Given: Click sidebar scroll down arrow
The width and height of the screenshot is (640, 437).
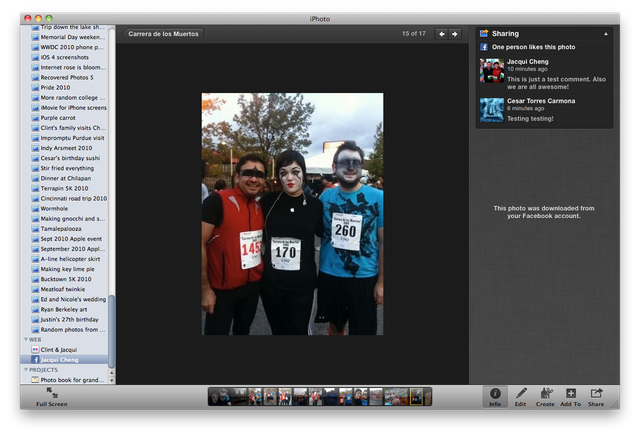Looking at the screenshot, I should (112, 380).
